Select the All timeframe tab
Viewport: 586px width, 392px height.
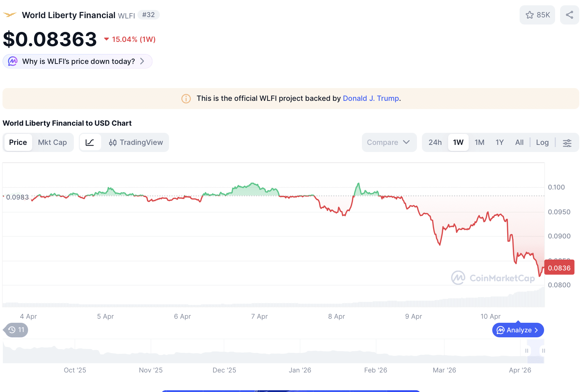click(x=519, y=142)
